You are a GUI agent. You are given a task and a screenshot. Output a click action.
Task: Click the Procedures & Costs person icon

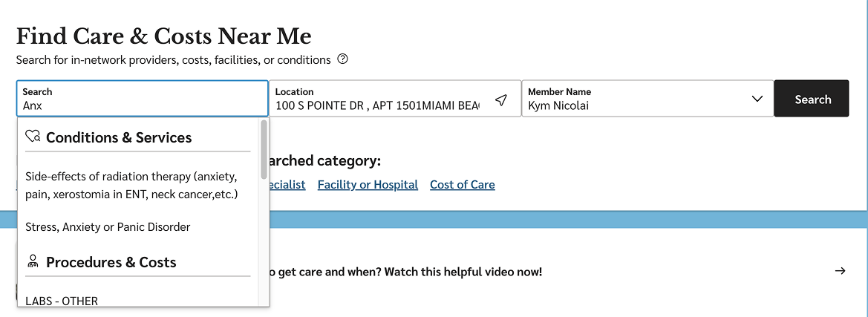[32, 261]
